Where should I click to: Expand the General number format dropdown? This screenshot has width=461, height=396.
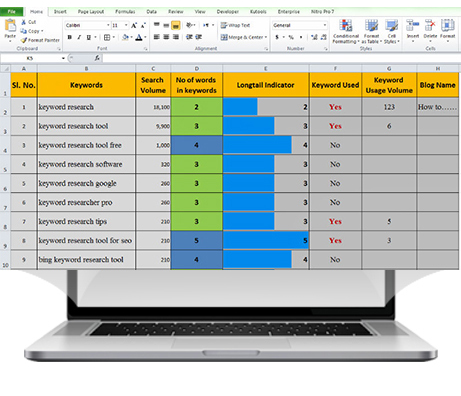(324, 25)
